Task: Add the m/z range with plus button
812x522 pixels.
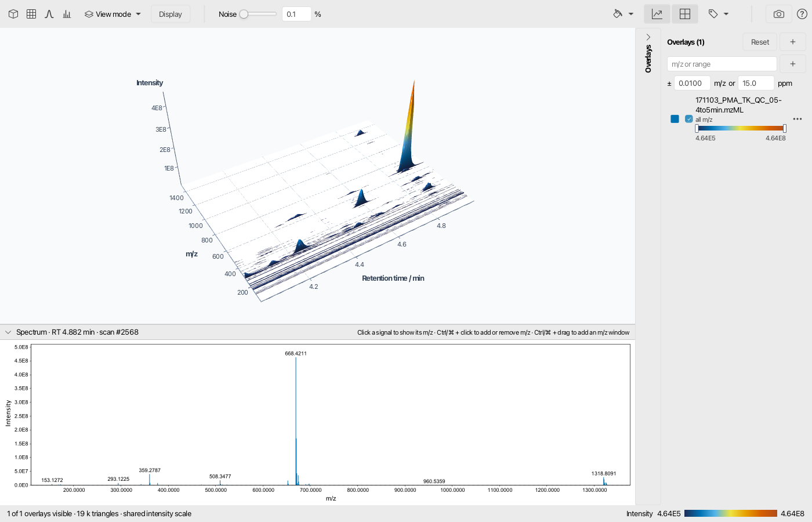Action: [793, 64]
